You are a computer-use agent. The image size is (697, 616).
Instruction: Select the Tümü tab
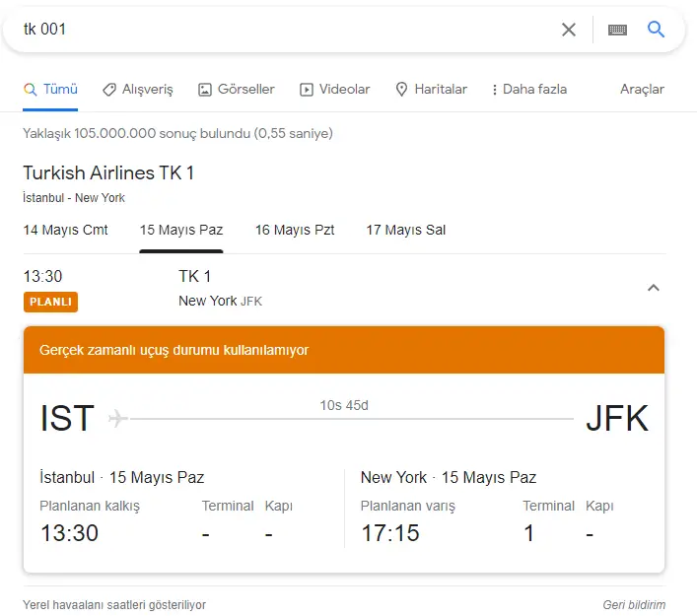point(50,90)
